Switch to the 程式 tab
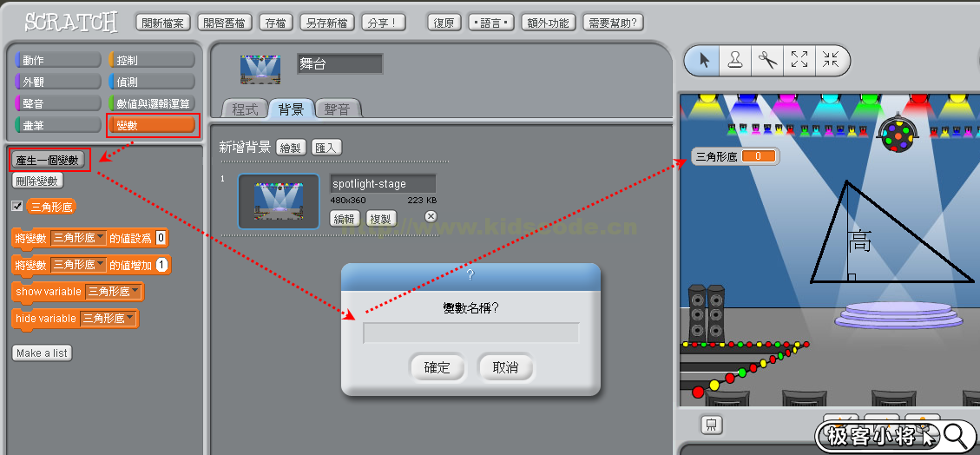980x455 pixels. pos(245,109)
